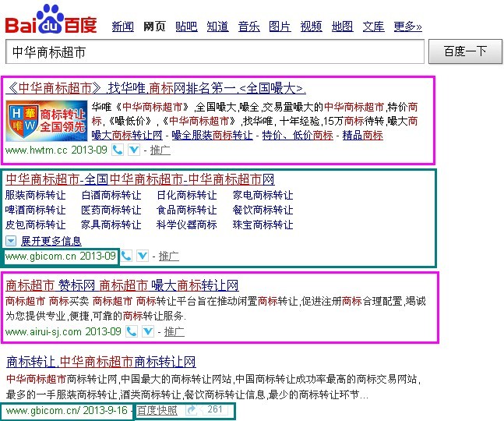Click the phone icon beside www.airui-sj.com
The height and width of the screenshot is (421, 504).
tap(132, 331)
